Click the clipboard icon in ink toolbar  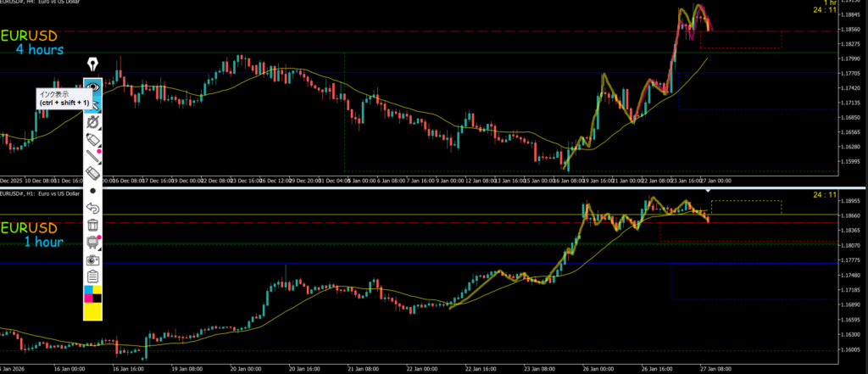pos(93,276)
